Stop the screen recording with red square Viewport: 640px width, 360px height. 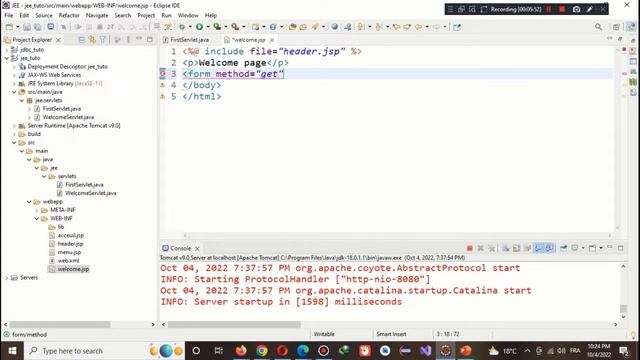(562, 9)
